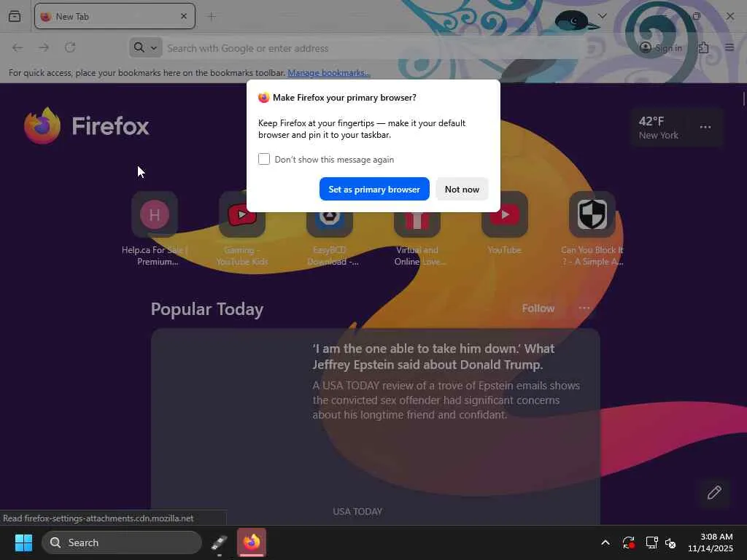Open the Jeffrey Epstein Donald Trump story headline
747x560 pixels.
pyautogui.click(x=433, y=356)
